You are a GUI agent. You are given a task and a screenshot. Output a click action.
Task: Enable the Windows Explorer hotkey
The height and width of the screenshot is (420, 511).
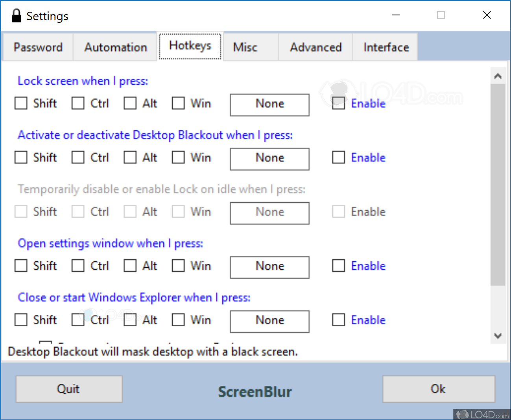coord(338,320)
